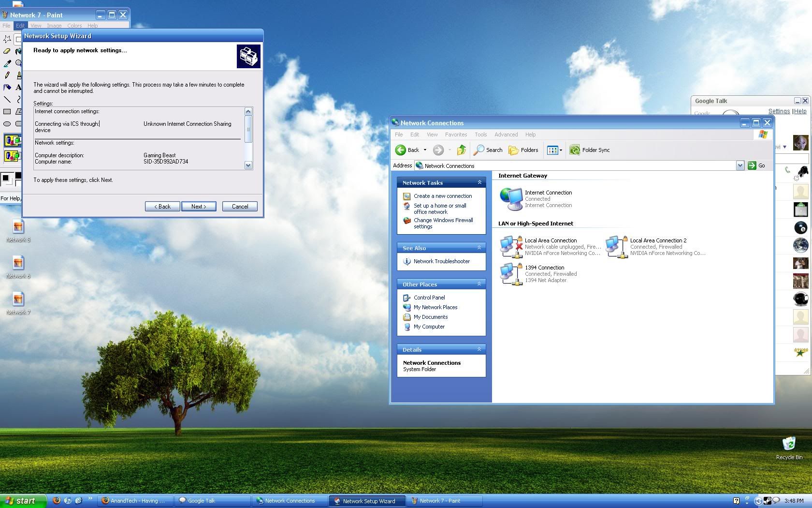The height and width of the screenshot is (508, 812).
Task: Open the Address bar dropdown
Action: click(x=739, y=165)
